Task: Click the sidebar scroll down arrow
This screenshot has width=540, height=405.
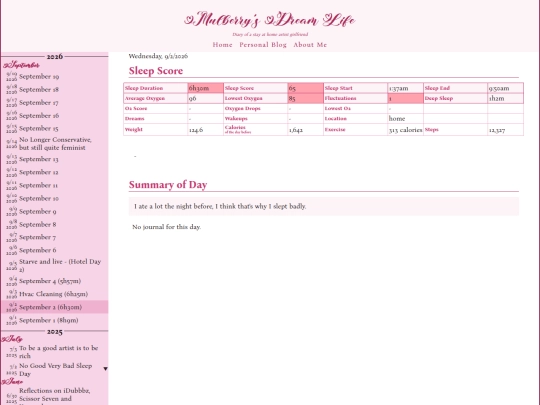Action: click(x=105, y=369)
